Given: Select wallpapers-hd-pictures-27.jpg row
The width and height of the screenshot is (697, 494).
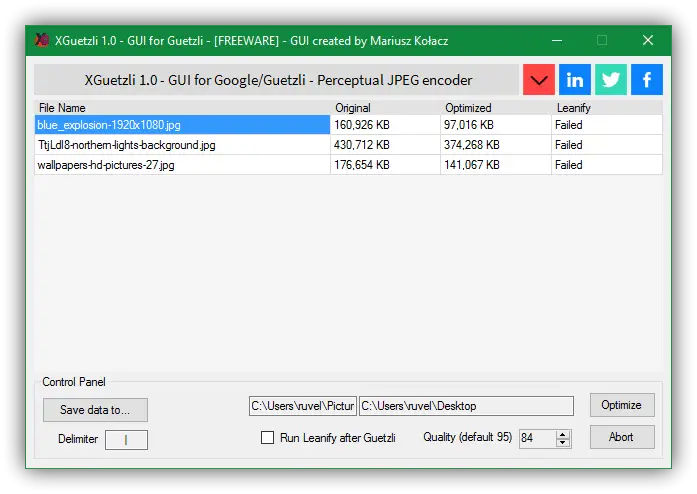Looking at the screenshot, I should point(348,165).
